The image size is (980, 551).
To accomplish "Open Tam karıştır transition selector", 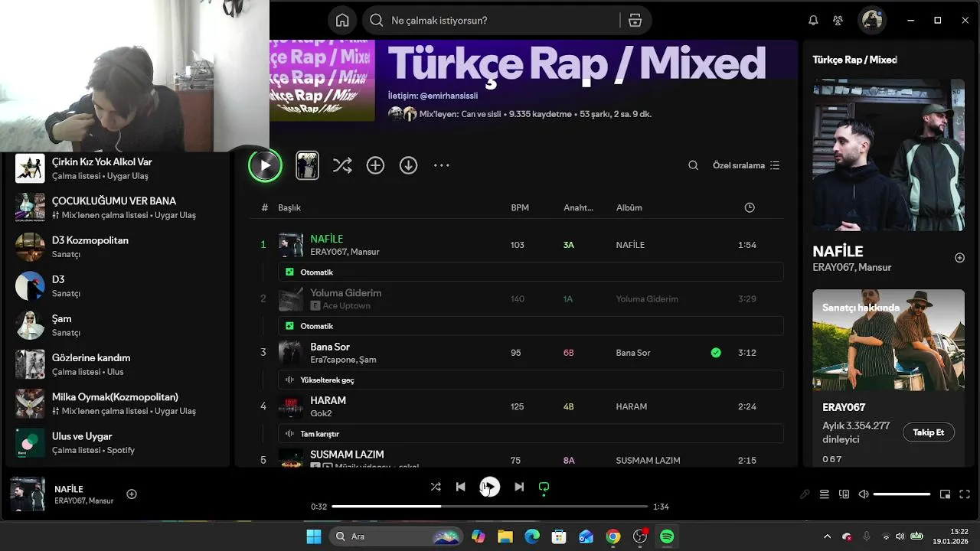I will [531, 434].
